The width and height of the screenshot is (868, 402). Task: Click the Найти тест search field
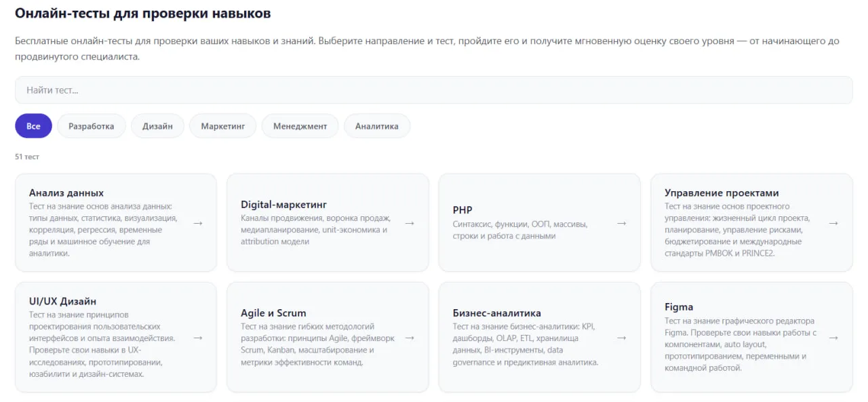(434, 89)
